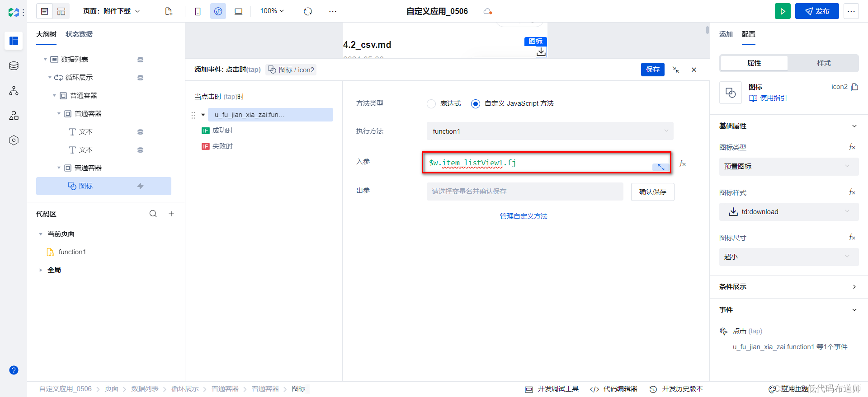Search in the 代码区 code area
This screenshot has width=868, height=397.
[153, 214]
